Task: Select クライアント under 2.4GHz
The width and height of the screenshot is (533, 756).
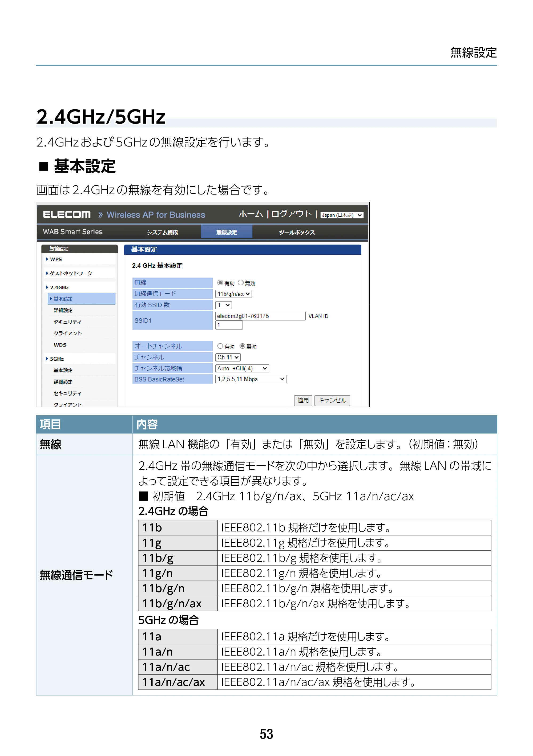Action: click(x=67, y=333)
